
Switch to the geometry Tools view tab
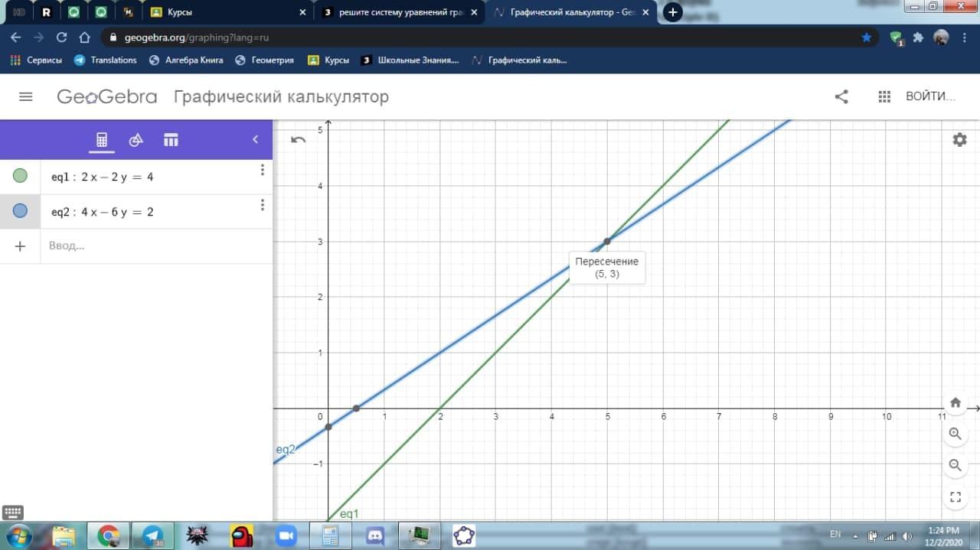pyautogui.click(x=136, y=140)
